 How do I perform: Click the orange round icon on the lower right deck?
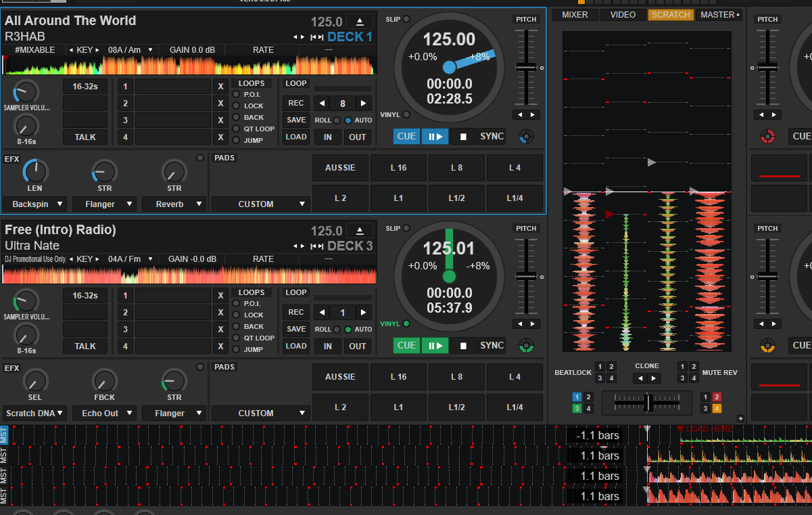click(767, 346)
